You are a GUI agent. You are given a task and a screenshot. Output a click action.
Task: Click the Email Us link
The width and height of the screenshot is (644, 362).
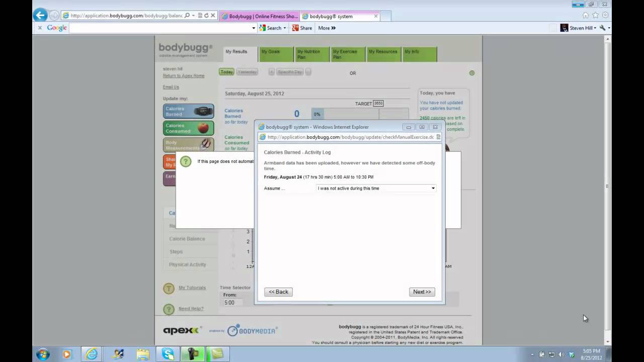coord(171,87)
